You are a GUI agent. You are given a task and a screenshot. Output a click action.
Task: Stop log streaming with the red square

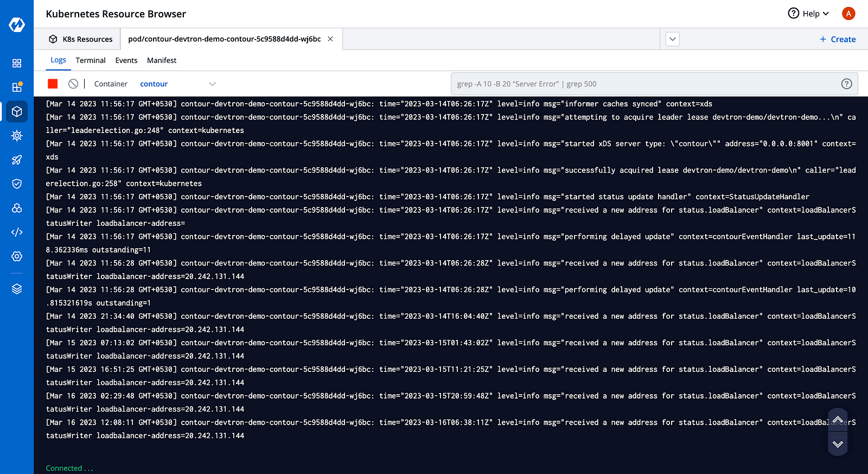click(53, 84)
